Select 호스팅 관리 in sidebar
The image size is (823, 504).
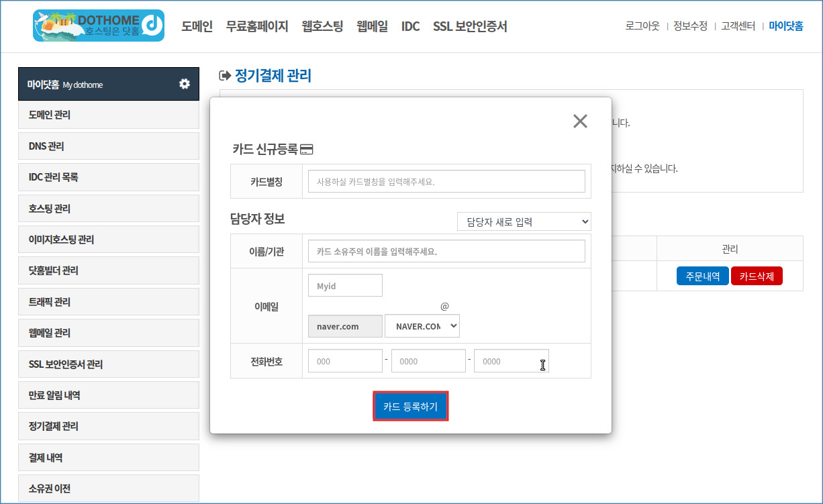(x=109, y=209)
